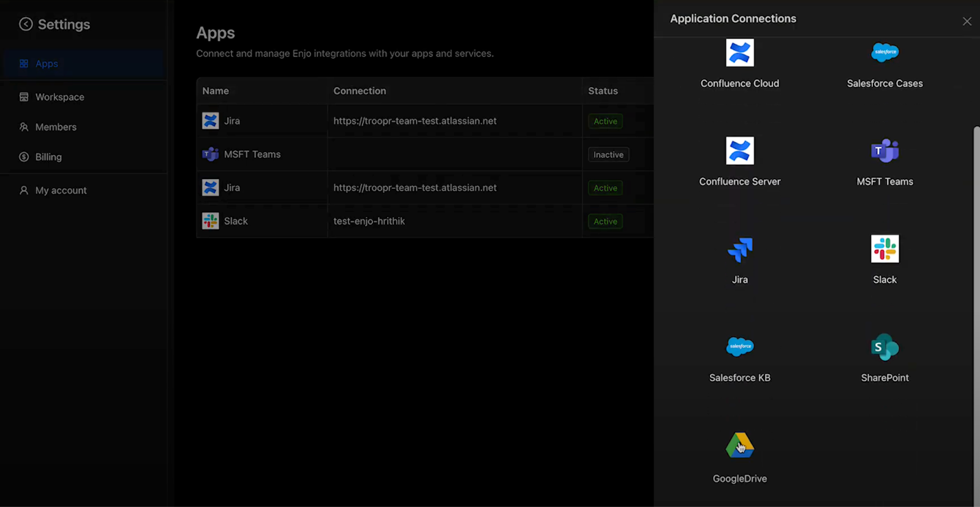980x507 pixels.
Task: Click the Inactive status badge for MSFT Teams
Action: point(608,154)
